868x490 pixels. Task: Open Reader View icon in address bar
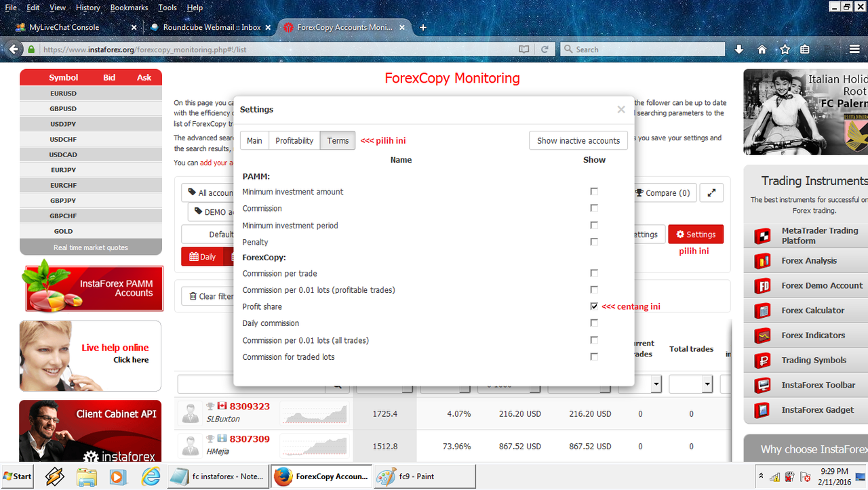[x=524, y=49]
